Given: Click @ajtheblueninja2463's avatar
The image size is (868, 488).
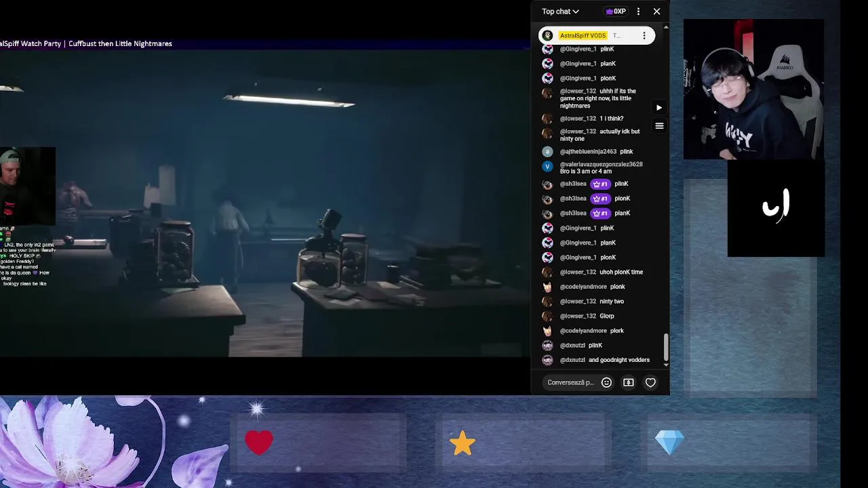Looking at the screenshot, I should (x=548, y=152).
